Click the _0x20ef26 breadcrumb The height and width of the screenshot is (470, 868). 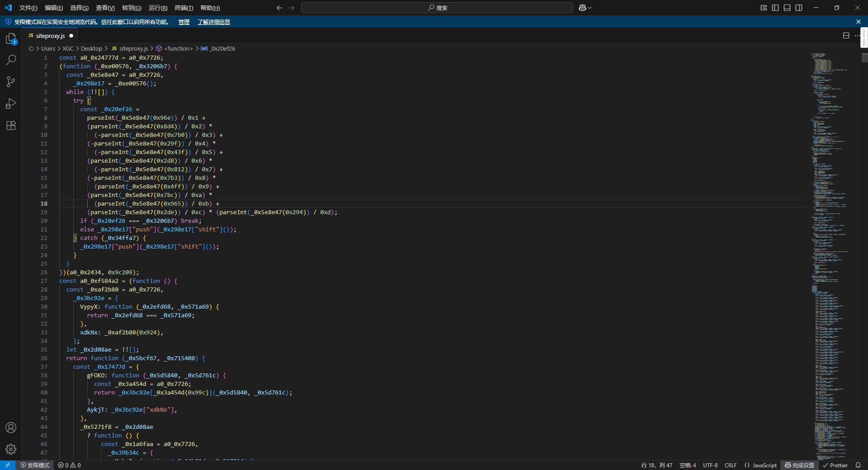tap(222, 48)
